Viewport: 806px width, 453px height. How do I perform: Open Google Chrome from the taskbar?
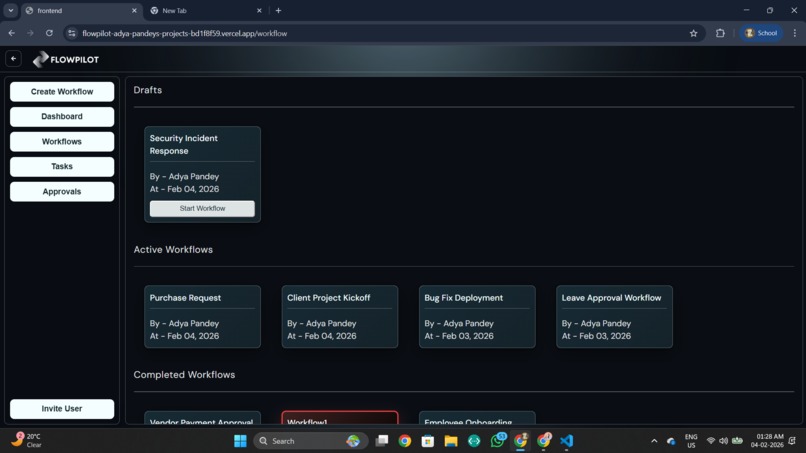(405, 441)
